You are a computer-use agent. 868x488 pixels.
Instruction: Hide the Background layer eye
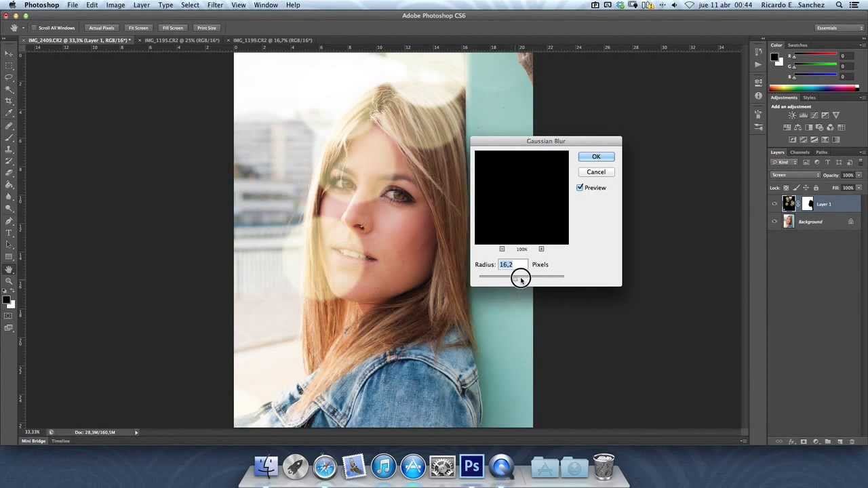[774, 221]
